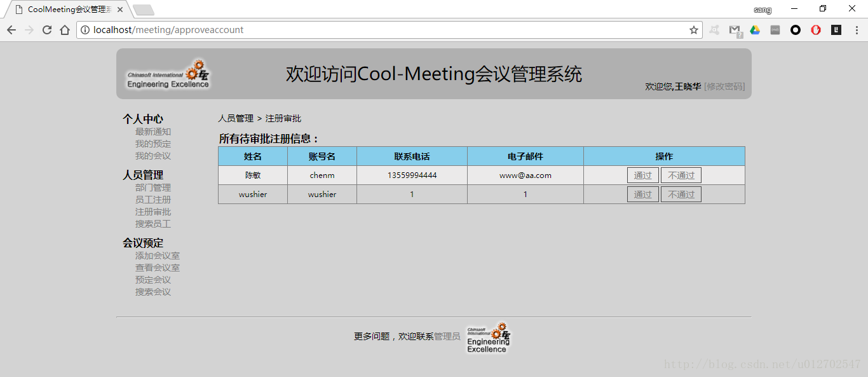
Task: Open 我的会议 in sidebar
Action: 153,156
